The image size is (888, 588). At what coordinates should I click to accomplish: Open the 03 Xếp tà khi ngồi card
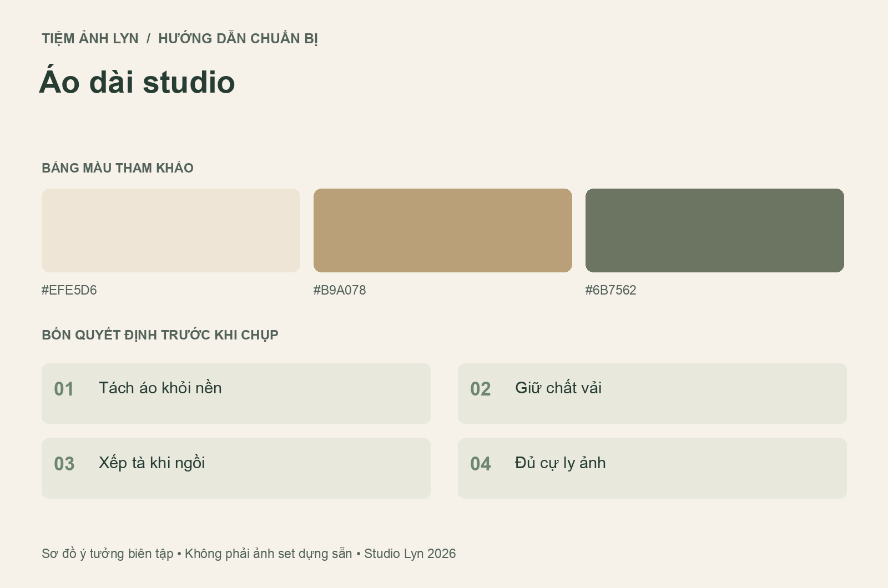(236, 468)
